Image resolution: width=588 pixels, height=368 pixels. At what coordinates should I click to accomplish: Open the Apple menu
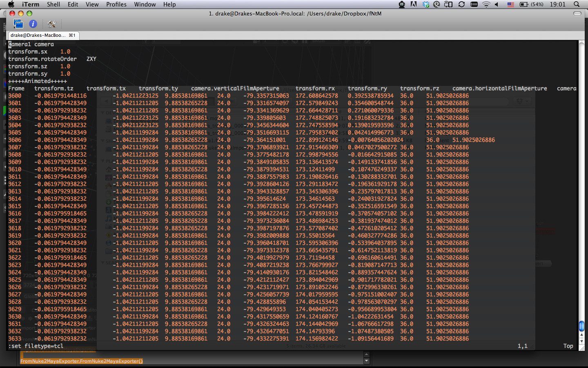[x=11, y=4]
